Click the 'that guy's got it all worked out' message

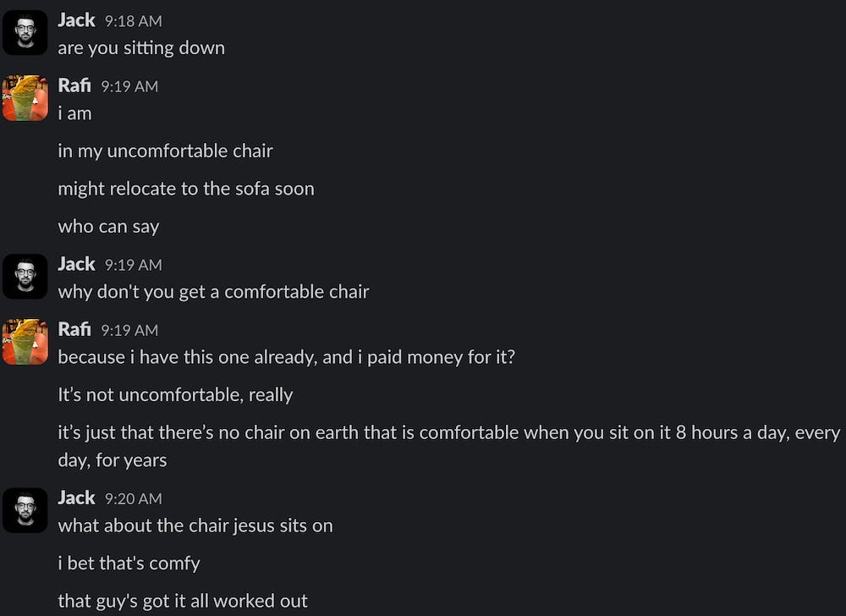point(183,601)
